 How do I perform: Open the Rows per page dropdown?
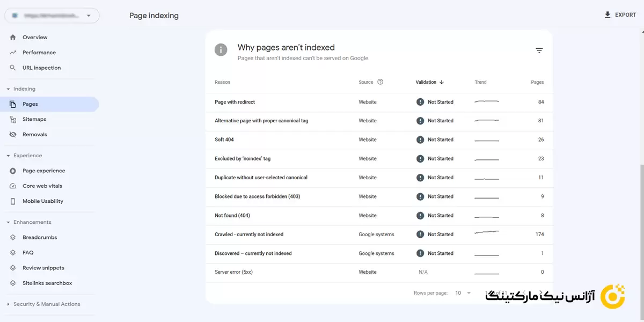point(464,293)
